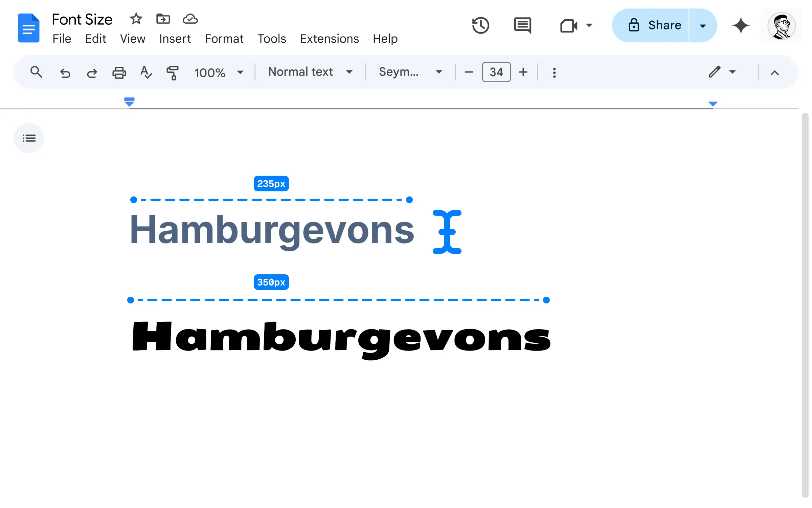
Task: Star the Font Size document
Action: tap(136, 19)
